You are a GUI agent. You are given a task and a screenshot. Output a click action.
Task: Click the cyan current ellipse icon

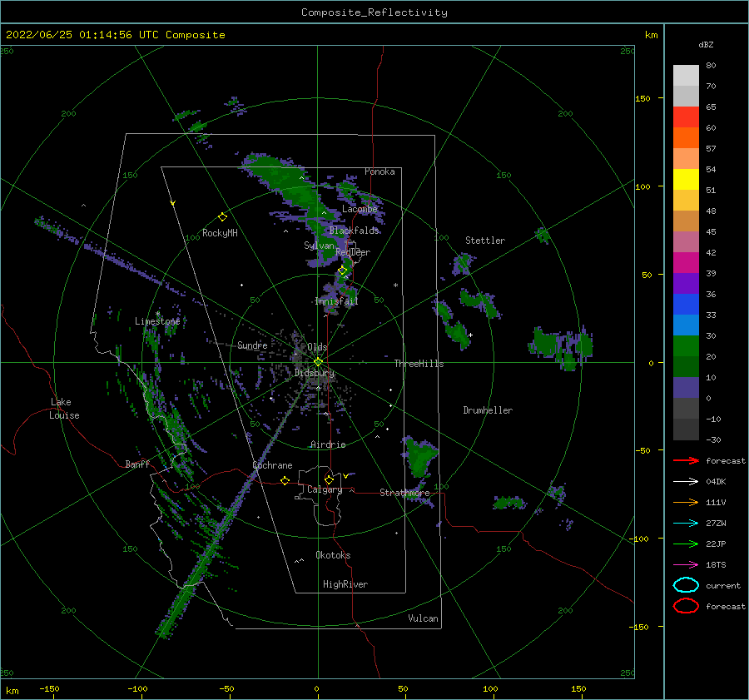(x=686, y=585)
